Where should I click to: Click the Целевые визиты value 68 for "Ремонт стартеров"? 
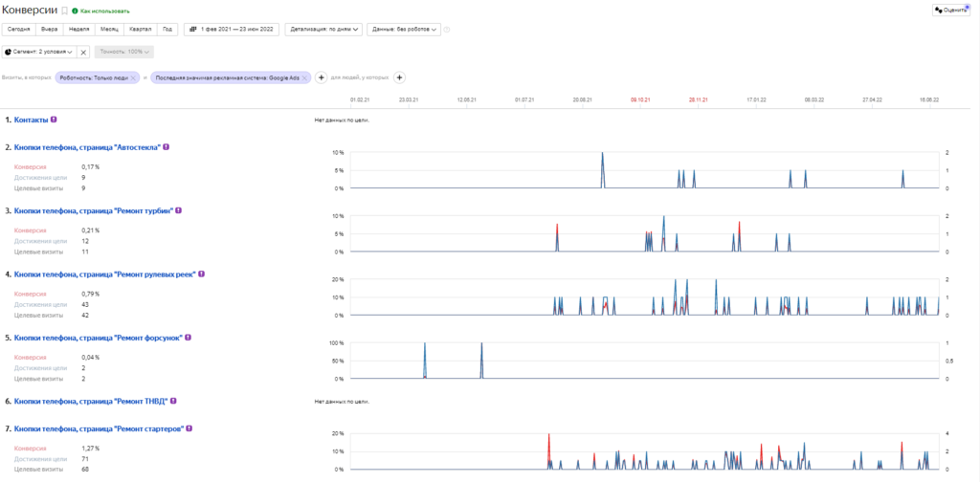(85, 469)
